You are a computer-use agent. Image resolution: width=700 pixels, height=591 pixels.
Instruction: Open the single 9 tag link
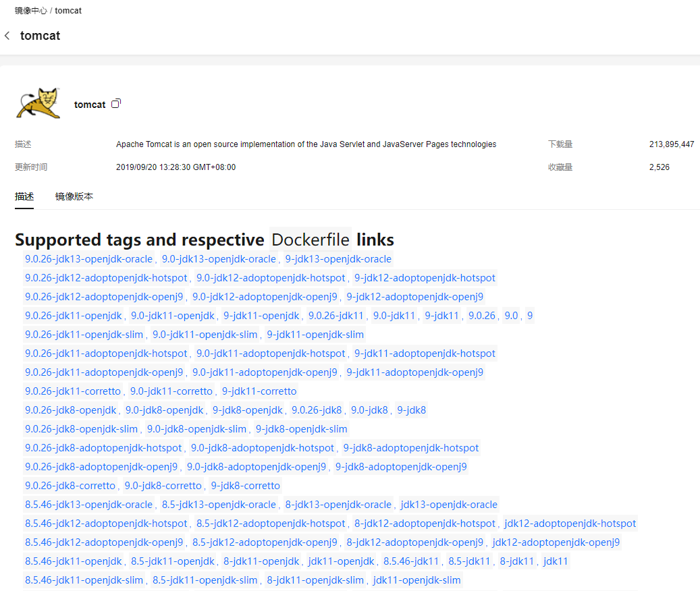530,316
